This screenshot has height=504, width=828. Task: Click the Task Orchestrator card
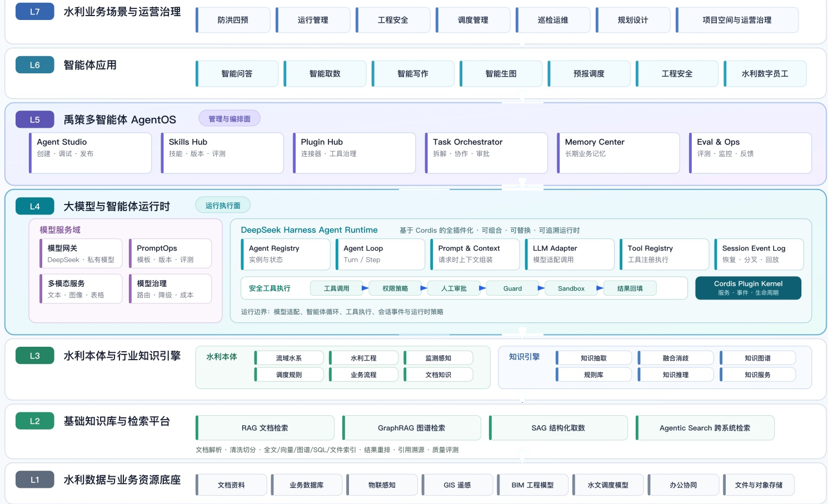487,153
